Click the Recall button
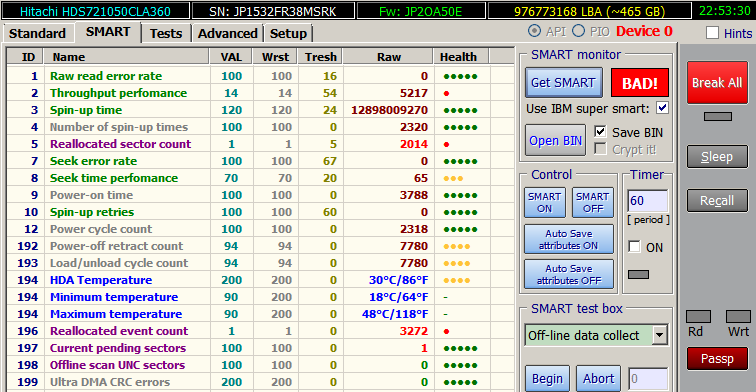 717,201
